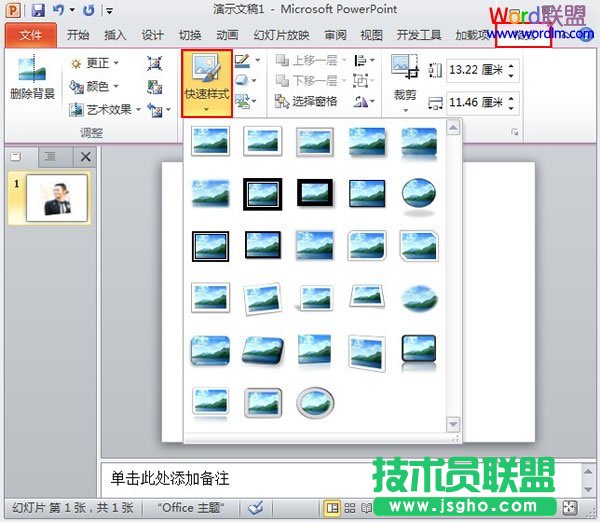Switch to Normal view in the status bar
Image resolution: width=600 pixels, height=522 pixels.
point(331,507)
